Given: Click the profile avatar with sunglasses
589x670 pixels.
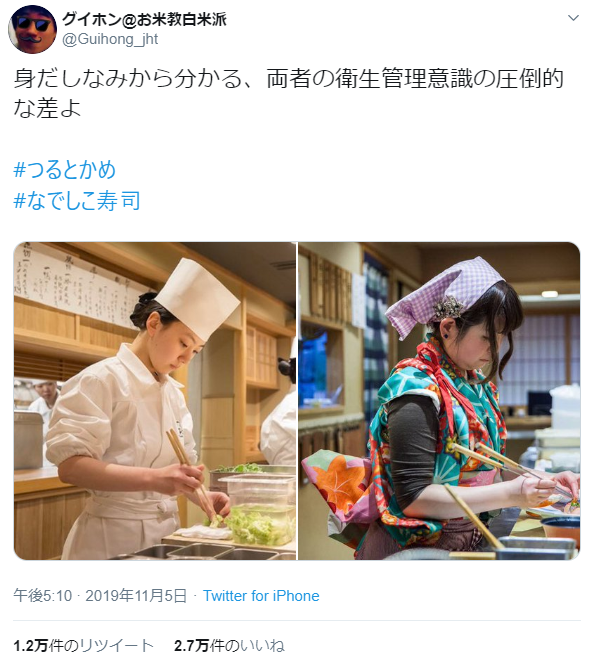Looking at the screenshot, I should click(32, 29).
